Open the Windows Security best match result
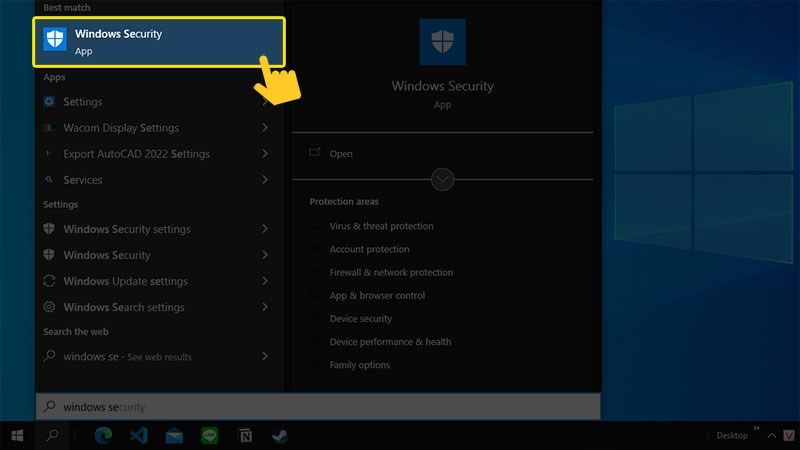This screenshot has width=800, height=450. (159, 42)
